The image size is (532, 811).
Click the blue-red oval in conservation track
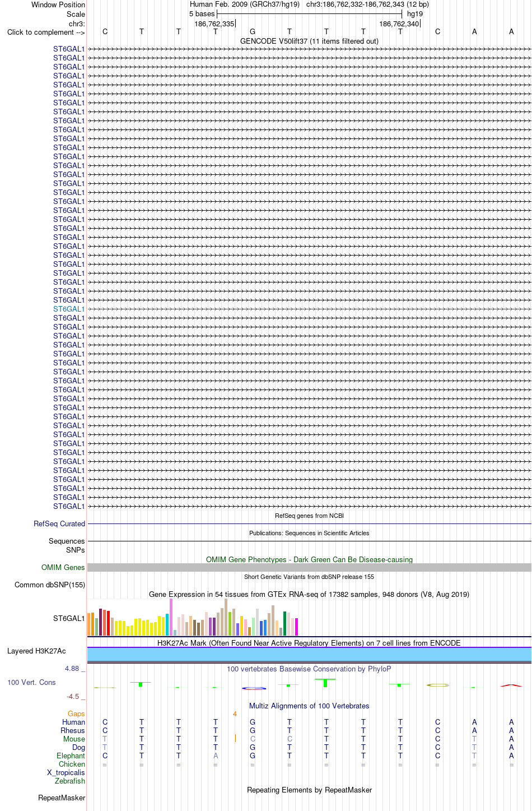(x=254, y=688)
